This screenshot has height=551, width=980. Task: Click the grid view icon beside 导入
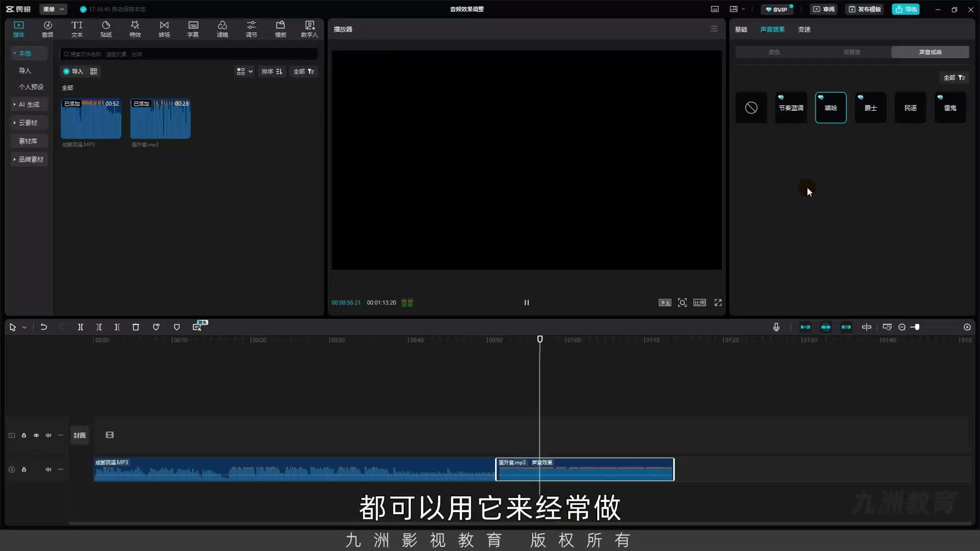pos(93,71)
